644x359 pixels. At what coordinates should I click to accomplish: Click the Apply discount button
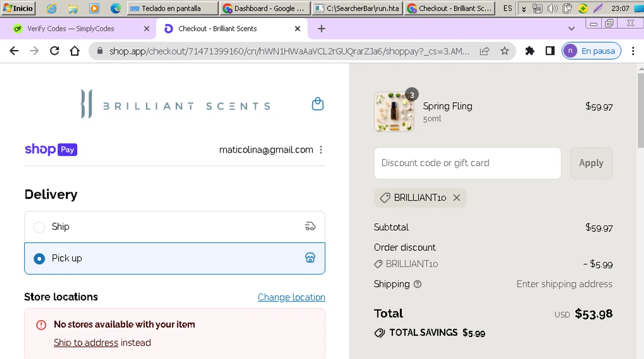tap(591, 163)
